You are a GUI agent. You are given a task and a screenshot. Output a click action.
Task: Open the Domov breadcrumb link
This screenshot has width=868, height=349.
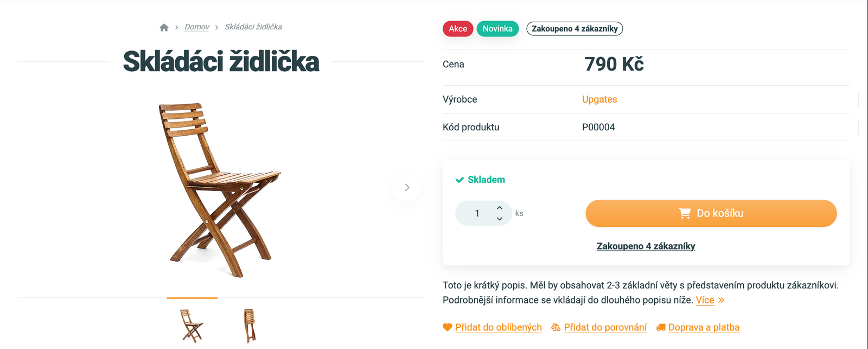click(x=196, y=27)
